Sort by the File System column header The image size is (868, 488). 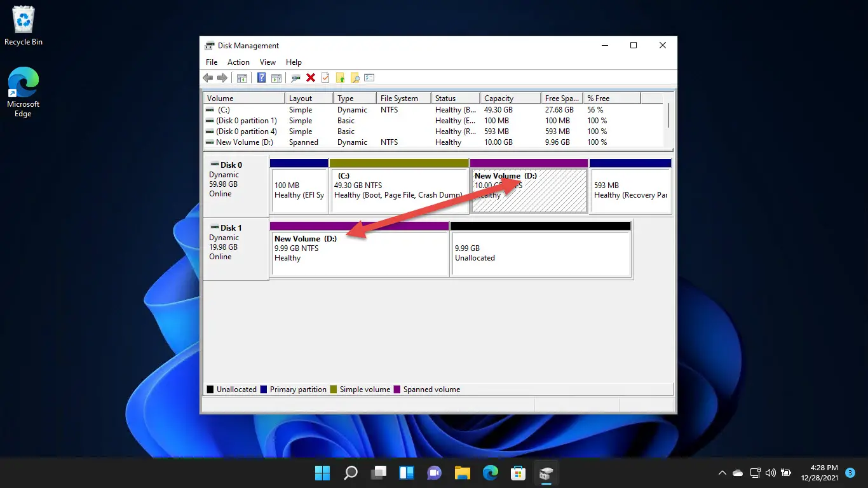[x=403, y=98]
